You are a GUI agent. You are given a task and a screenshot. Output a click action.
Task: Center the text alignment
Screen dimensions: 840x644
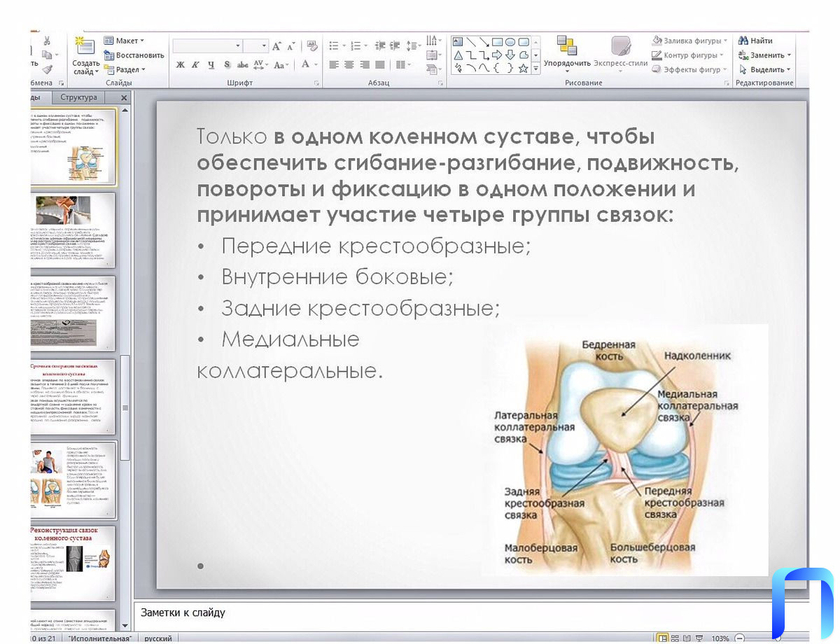(349, 64)
